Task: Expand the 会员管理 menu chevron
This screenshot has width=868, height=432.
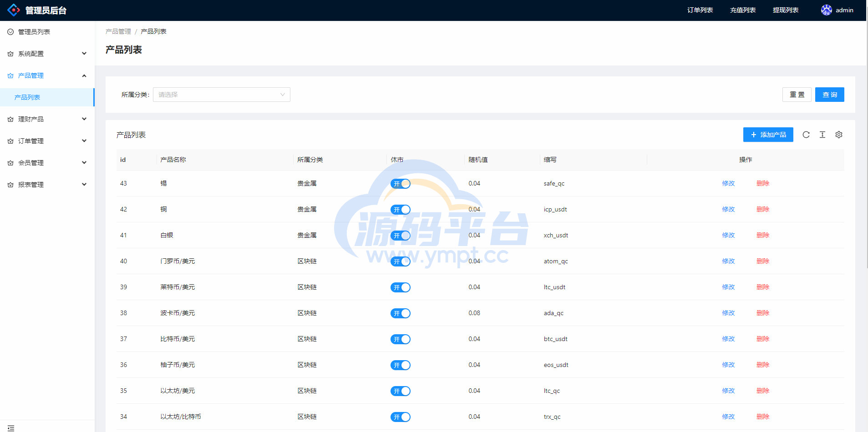Action: tap(84, 163)
